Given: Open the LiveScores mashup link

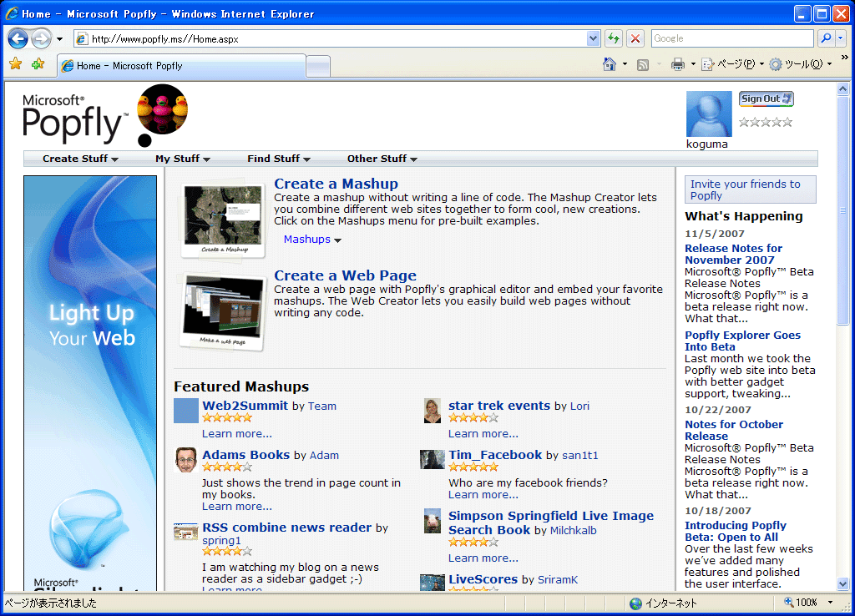Looking at the screenshot, I should (x=483, y=579).
